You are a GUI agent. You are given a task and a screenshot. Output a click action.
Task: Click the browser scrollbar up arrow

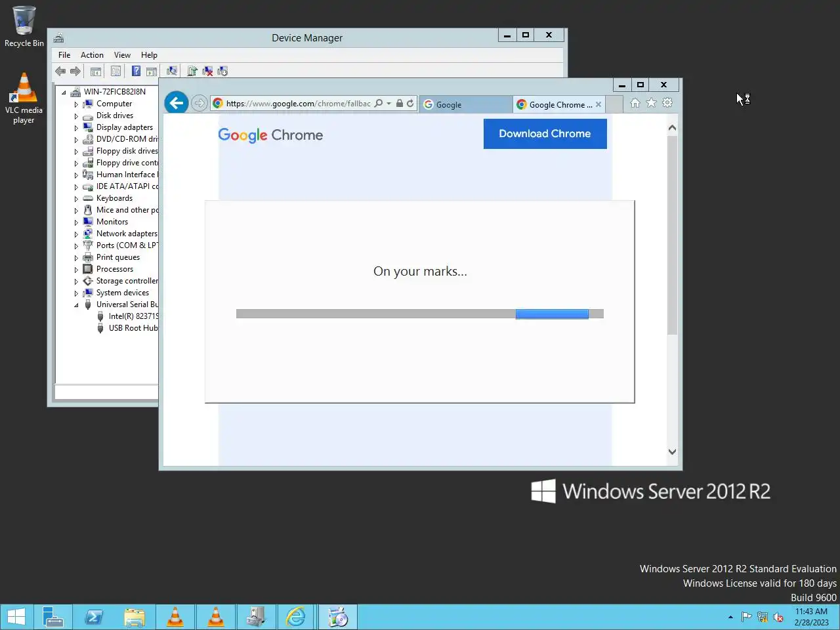click(672, 128)
